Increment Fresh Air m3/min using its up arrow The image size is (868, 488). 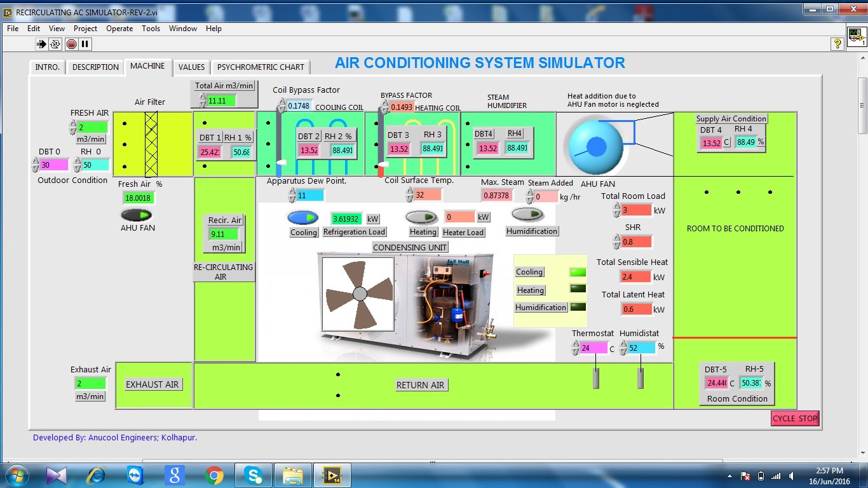tap(71, 123)
